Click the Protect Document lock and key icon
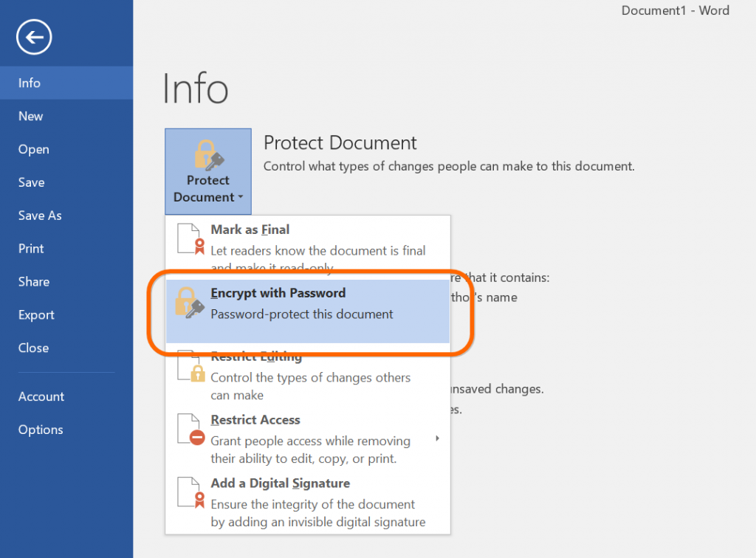This screenshot has height=558, width=756. click(208, 156)
